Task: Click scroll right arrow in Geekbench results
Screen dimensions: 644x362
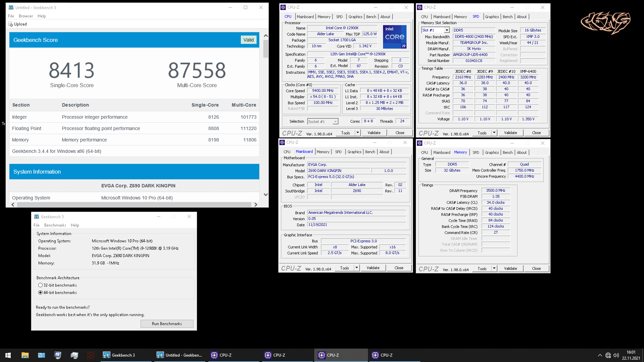Action: click(256, 205)
